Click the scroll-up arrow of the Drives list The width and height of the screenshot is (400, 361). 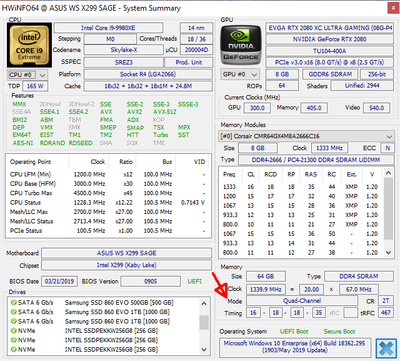tap(204, 304)
